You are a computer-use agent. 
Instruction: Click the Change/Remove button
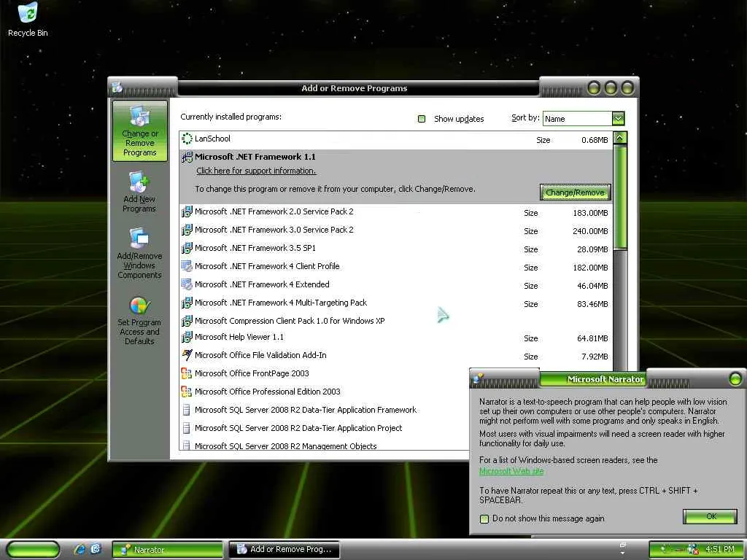click(x=575, y=192)
